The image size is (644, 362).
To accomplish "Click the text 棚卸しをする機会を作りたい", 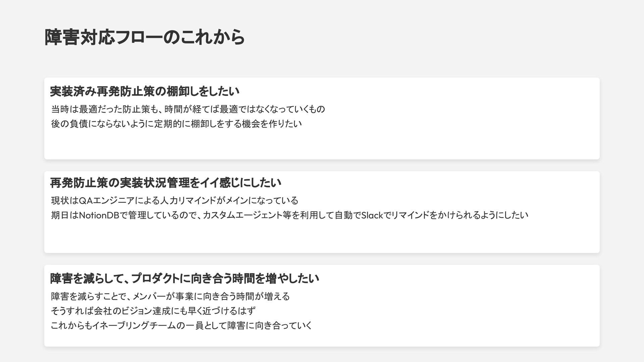I will (246, 124).
